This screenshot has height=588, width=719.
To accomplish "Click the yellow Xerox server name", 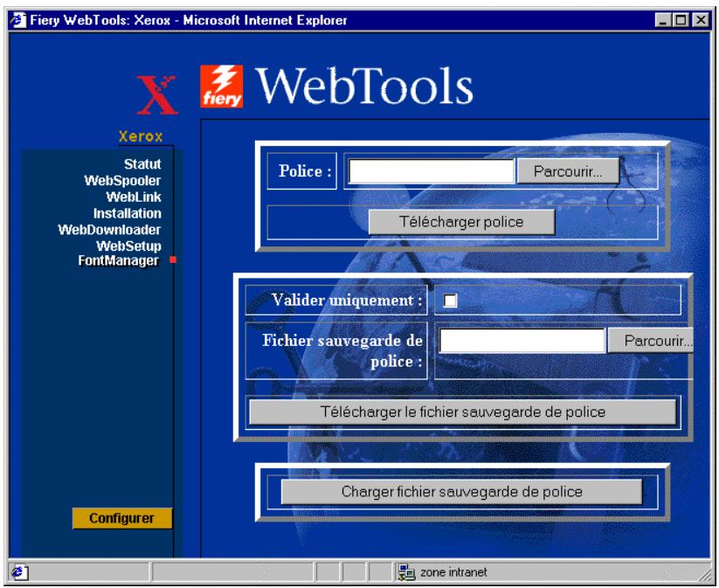I will click(x=141, y=136).
